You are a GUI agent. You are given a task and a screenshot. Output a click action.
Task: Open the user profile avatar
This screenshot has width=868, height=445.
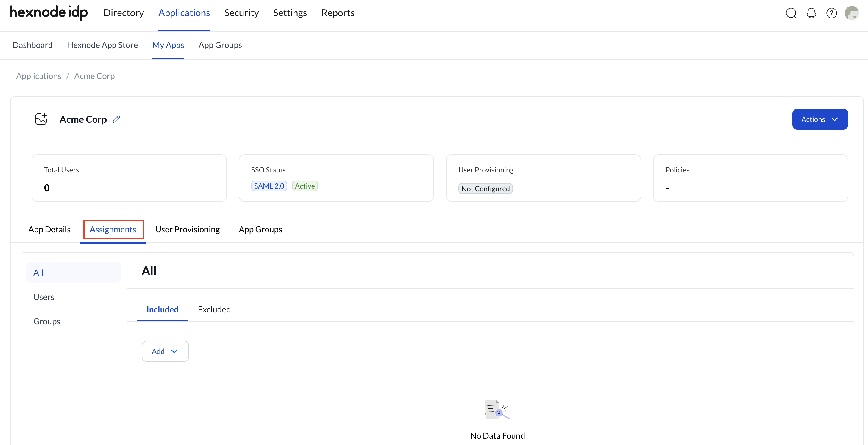(852, 13)
